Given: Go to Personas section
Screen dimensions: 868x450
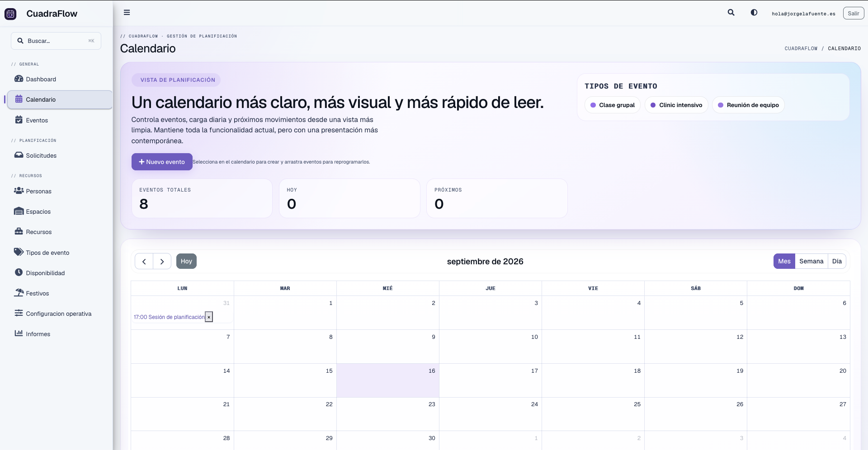Looking at the screenshot, I should 60,191.
